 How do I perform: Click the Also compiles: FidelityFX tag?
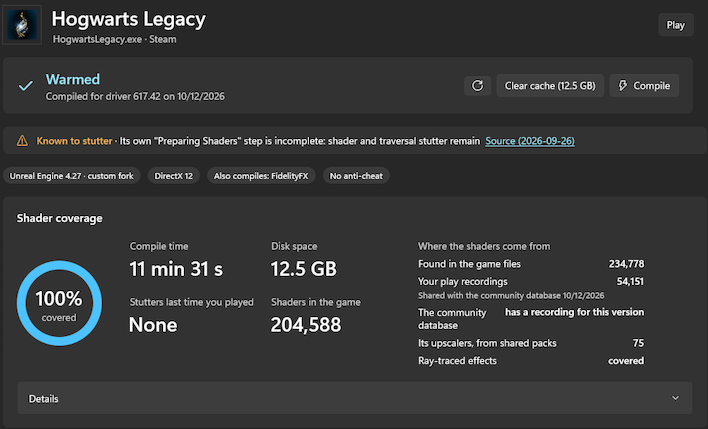(261, 176)
